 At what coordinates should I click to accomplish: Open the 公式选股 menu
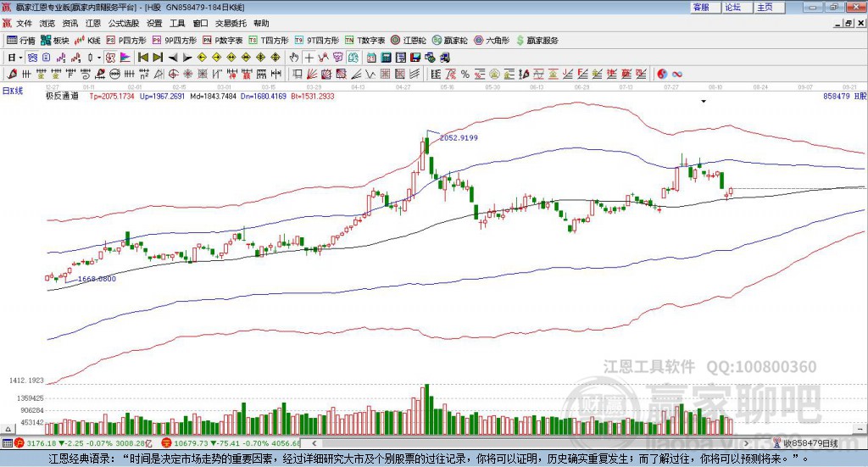coord(124,23)
